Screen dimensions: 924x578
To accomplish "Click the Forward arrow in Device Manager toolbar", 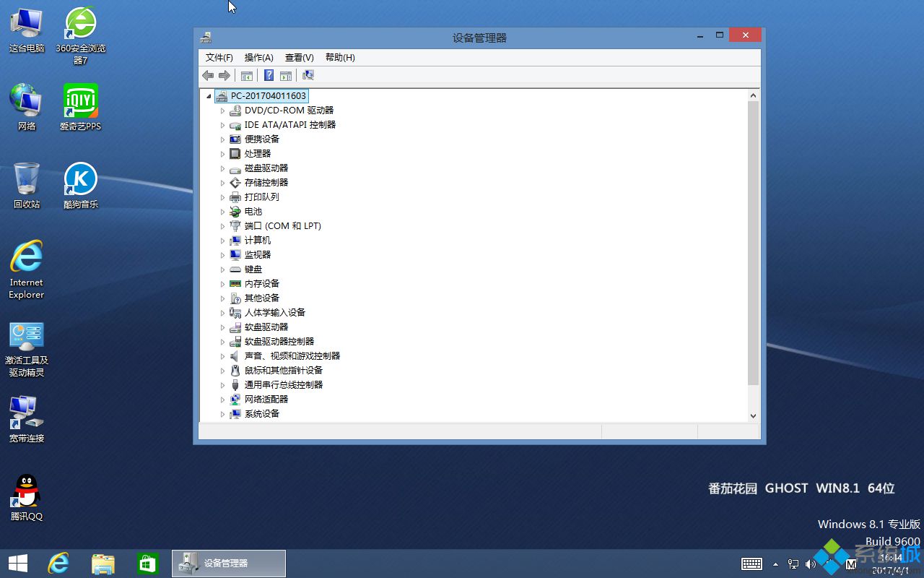I will click(225, 75).
